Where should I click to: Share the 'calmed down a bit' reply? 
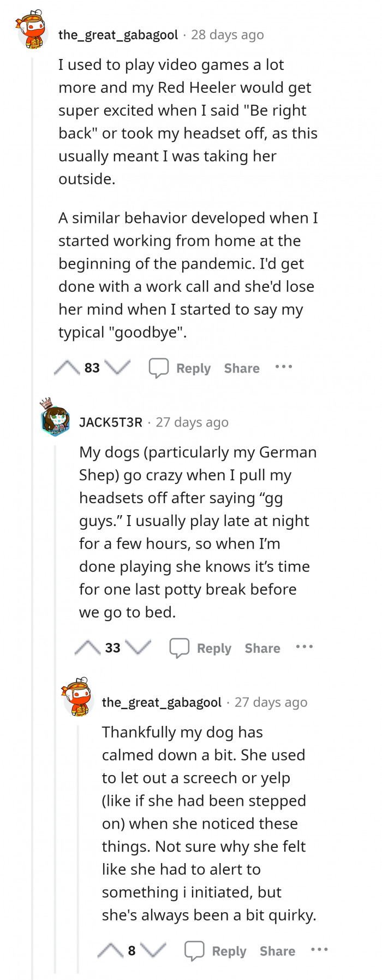[277, 951]
